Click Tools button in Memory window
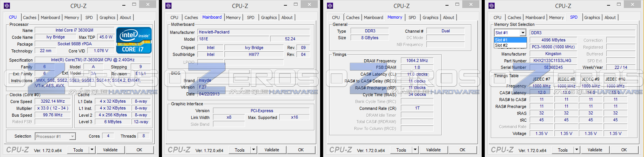644x157 pixels. pyautogui.click(x=401, y=150)
